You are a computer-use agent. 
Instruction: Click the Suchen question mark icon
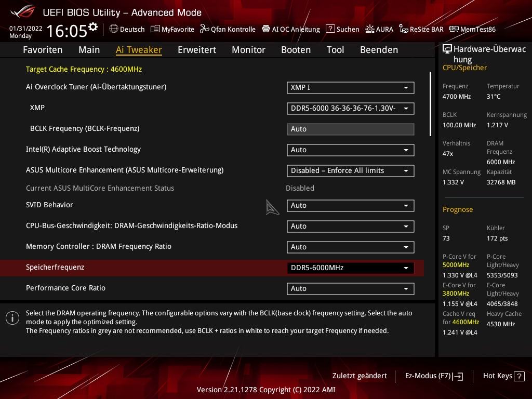[x=330, y=29]
